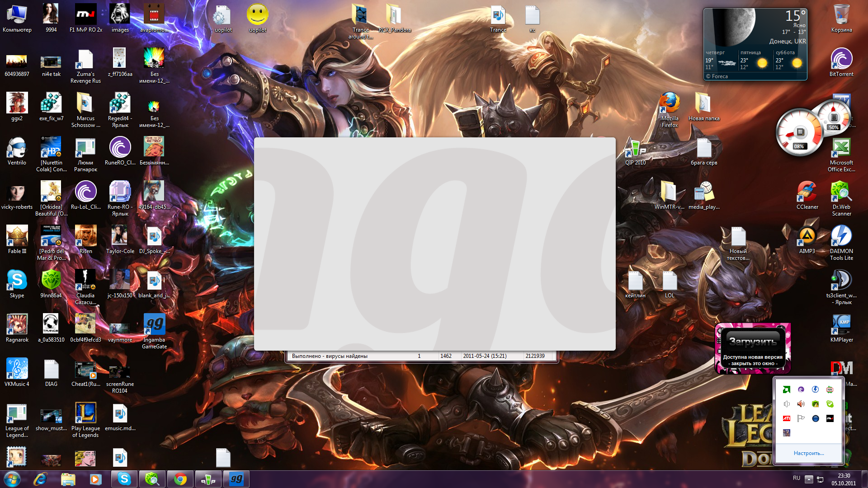The height and width of the screenshot is (488, 868).
Task: Collapse the hidden tray icons arrow
Action: click(x=809, y=479)
